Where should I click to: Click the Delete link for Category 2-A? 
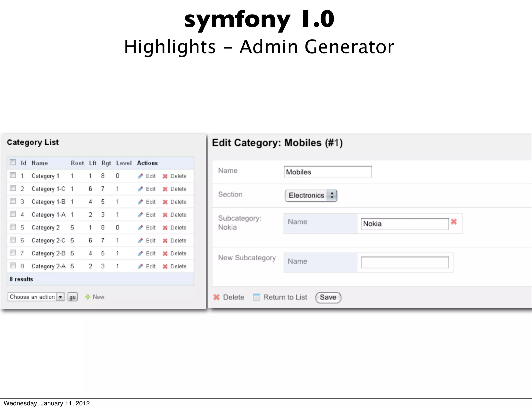tap(178, 266)
